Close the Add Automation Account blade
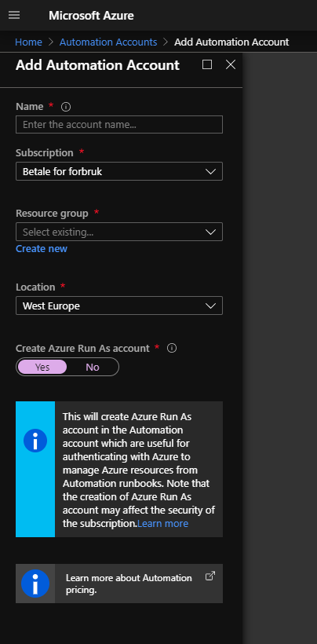 pos(231,64)
